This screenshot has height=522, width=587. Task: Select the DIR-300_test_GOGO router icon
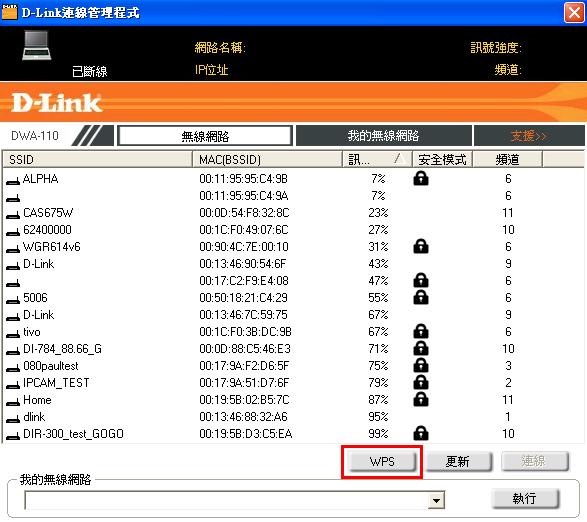coord(13,436)
